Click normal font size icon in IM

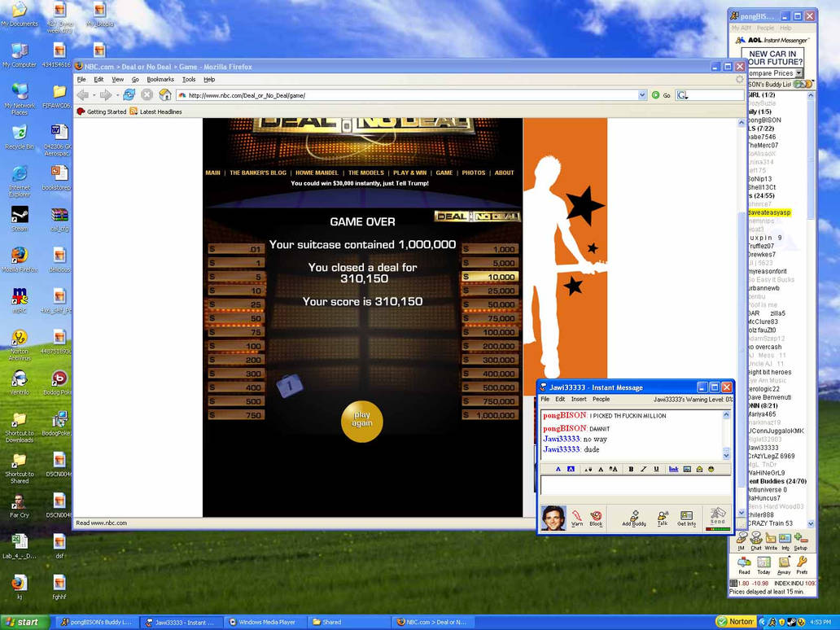[x=601, y=470]
